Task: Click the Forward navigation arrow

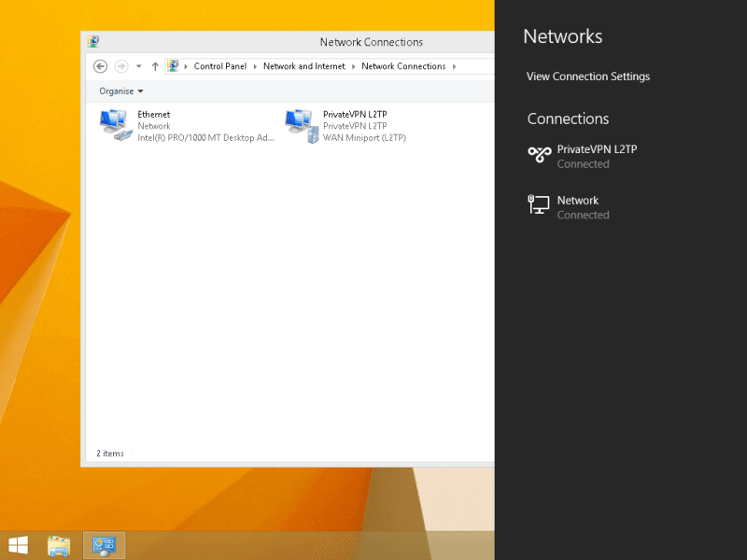Action: [120, 66]
